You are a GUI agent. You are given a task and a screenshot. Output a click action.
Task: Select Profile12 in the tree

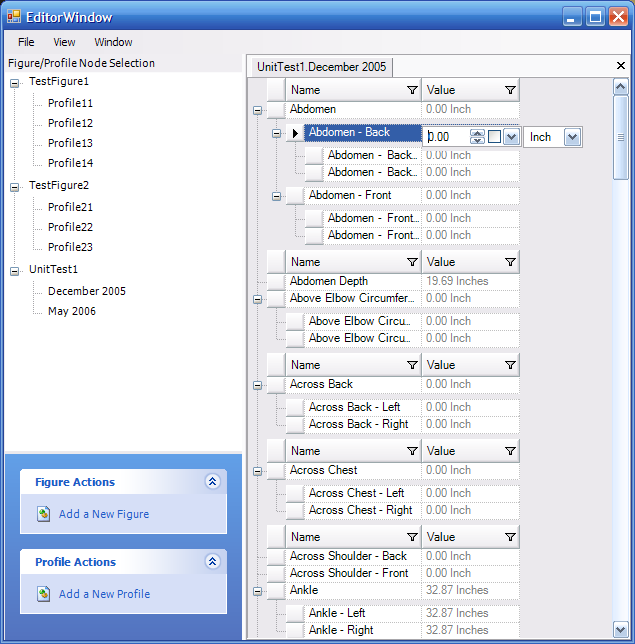pos(70,123)
